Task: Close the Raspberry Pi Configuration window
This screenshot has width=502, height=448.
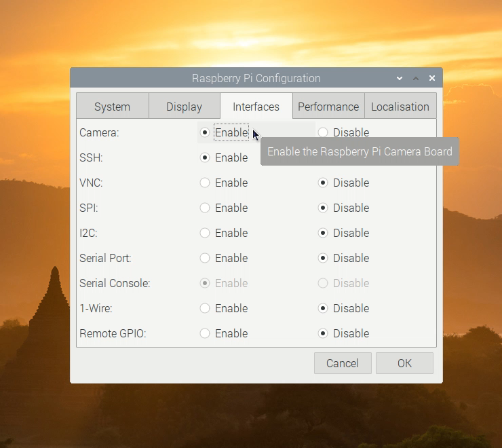Action: [x=432, y=78]
